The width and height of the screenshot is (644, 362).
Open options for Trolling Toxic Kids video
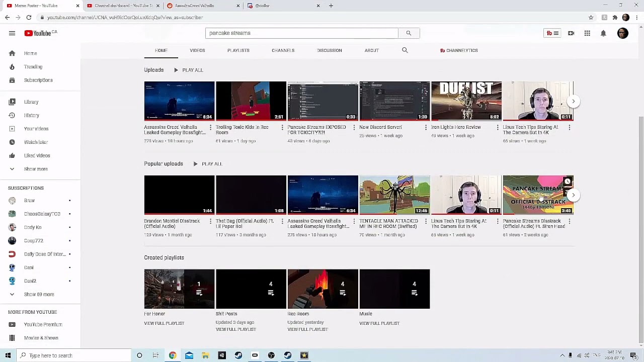click(282, 128)
